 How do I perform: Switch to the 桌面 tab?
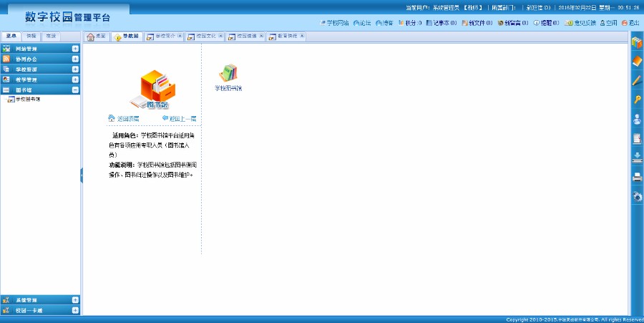coord(97,37)
